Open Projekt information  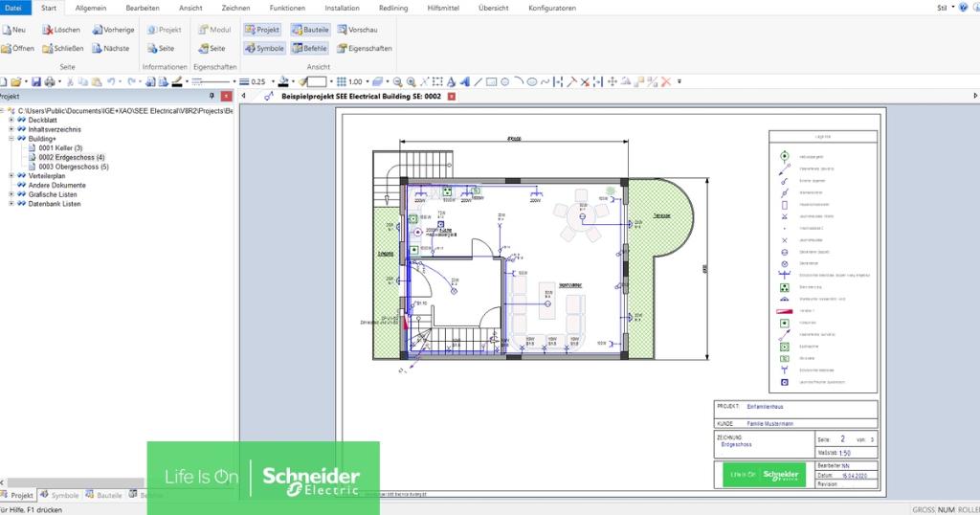165,30
